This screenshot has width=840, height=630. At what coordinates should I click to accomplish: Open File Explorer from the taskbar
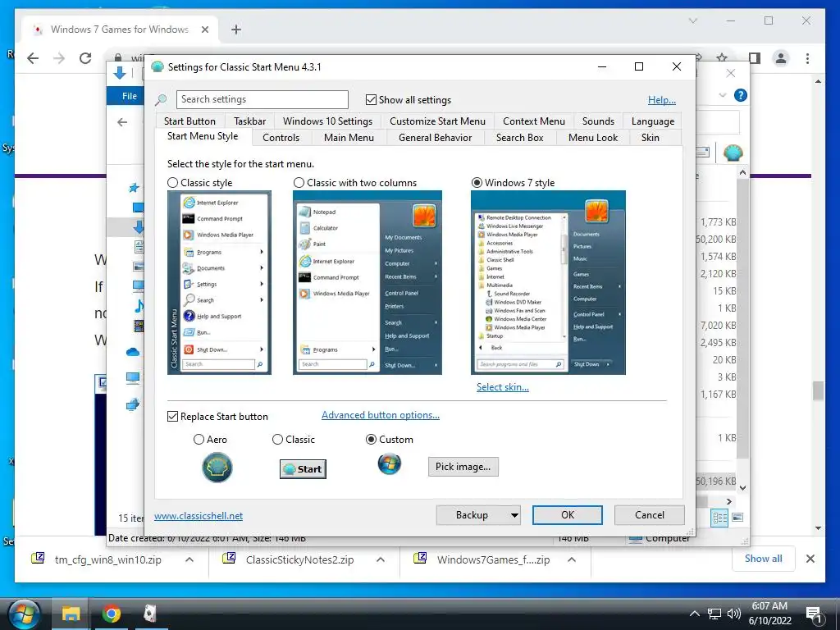tap(71, 614)
